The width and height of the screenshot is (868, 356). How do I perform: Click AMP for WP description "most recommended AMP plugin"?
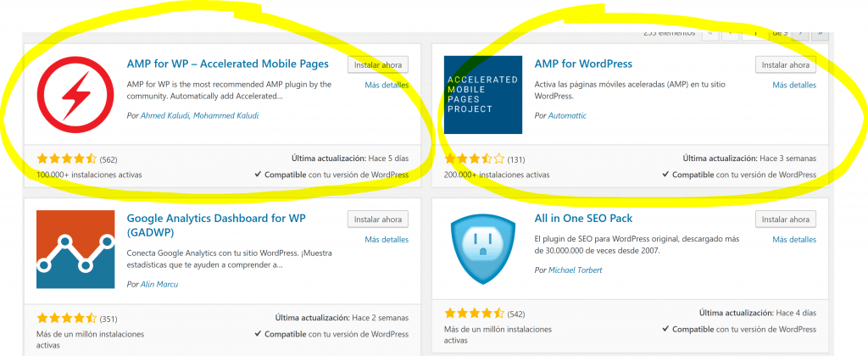pyautogui.click(x=229, y=90)
